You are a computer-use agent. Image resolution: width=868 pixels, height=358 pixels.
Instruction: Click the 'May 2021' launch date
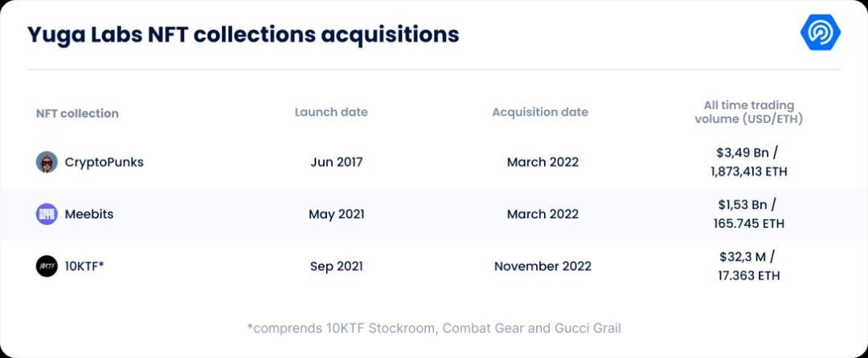click(337, 214)
